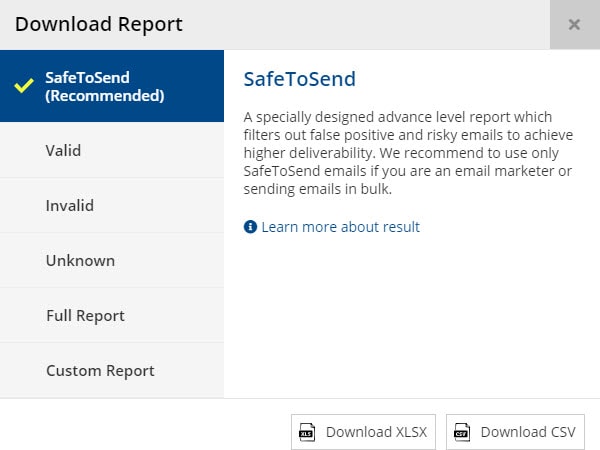
Task: Click empty content area below Learn more link
Action: coord(410,320)
